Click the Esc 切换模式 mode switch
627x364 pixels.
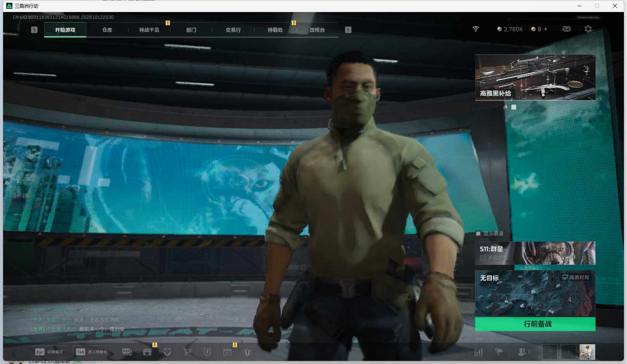[x=49, y=352]
